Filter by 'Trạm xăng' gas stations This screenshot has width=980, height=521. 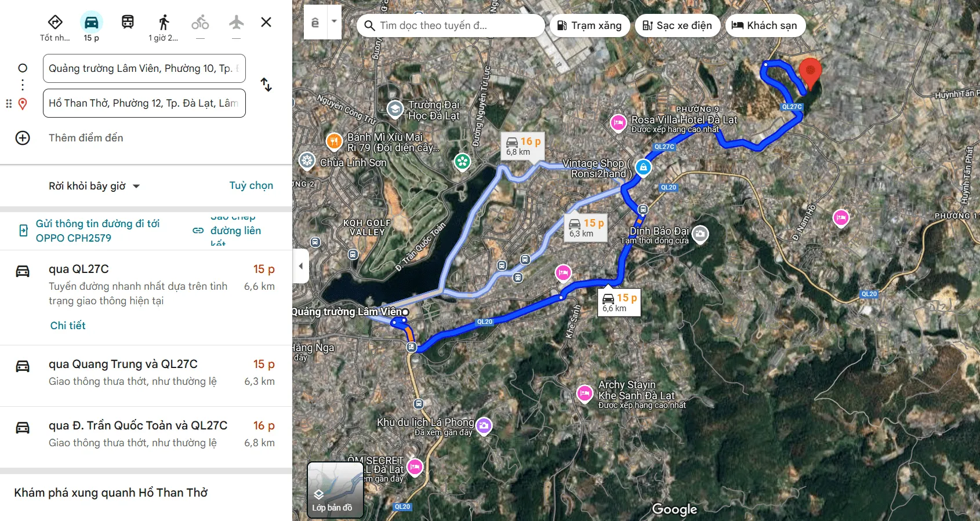(x=589, y=25)
